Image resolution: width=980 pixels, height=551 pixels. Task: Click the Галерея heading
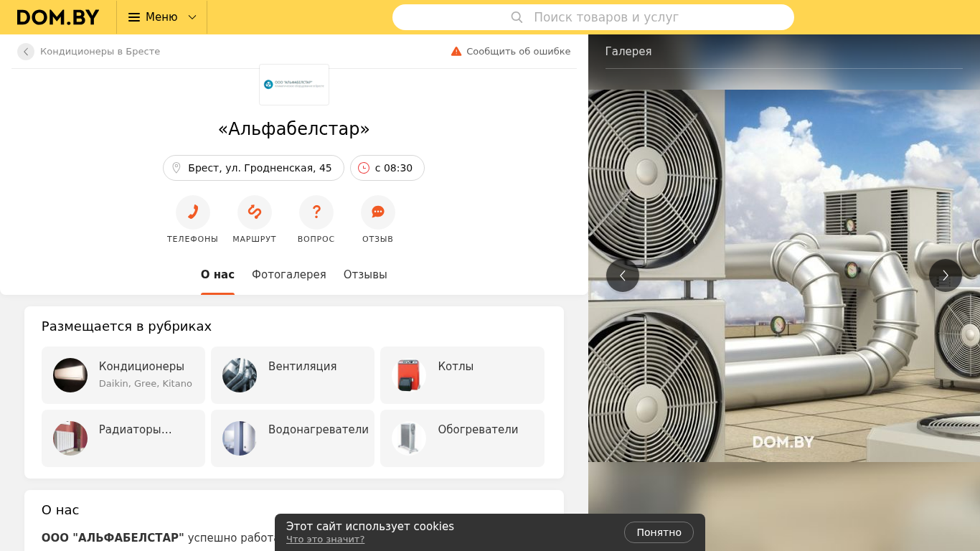[x=628, y=52]
